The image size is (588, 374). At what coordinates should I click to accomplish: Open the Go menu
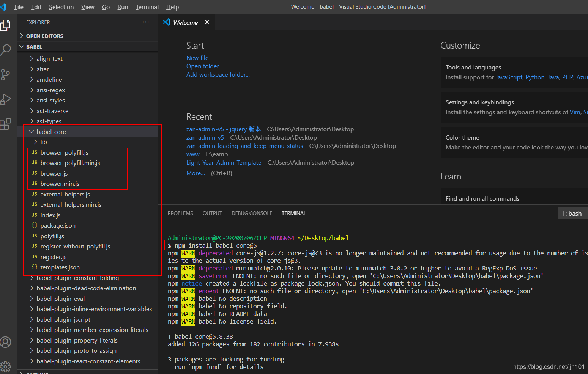(x=106, y=7)
